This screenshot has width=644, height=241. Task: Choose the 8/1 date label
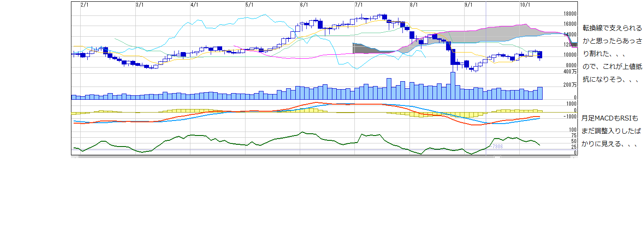413,5
